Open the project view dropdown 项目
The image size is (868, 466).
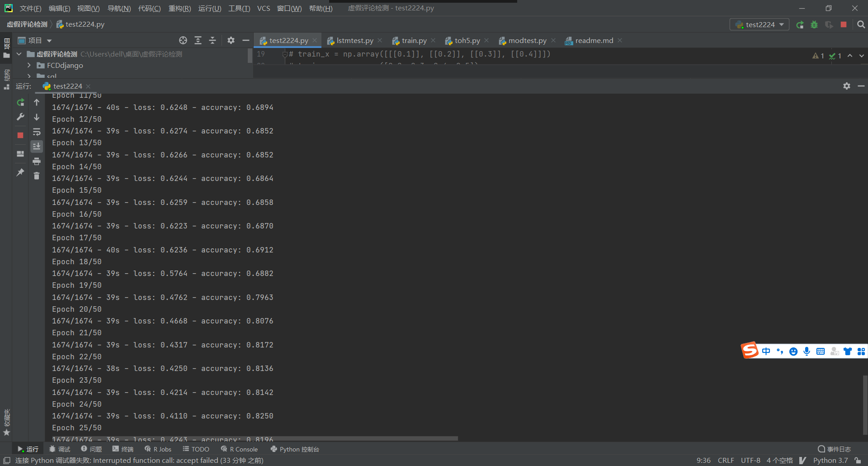coord(35,40)
